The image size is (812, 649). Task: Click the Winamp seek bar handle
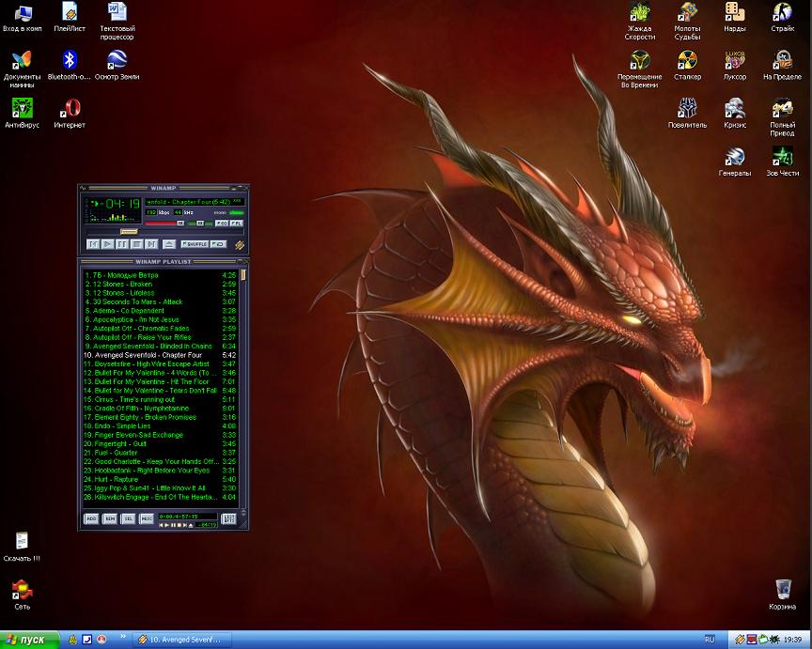pos(129,231)
